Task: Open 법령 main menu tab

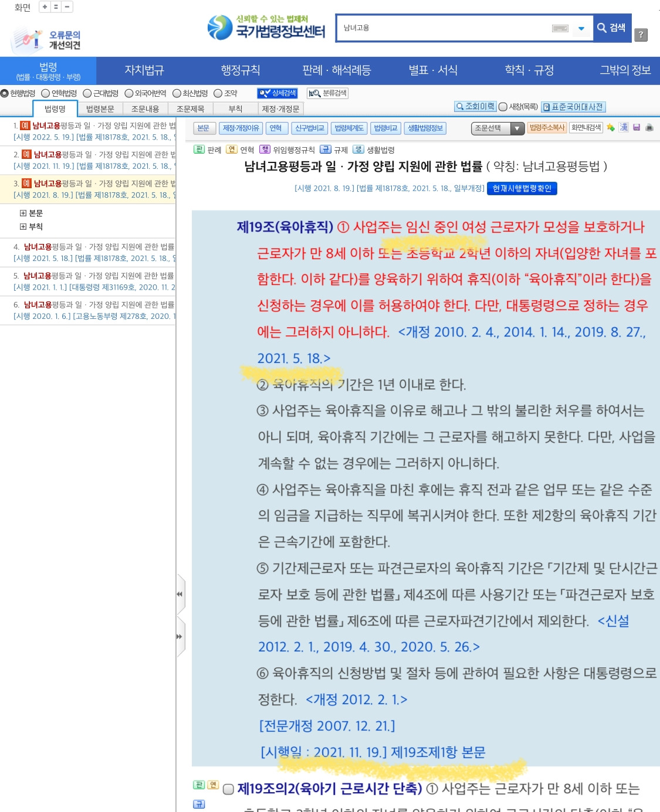Action: coord(48,71)
